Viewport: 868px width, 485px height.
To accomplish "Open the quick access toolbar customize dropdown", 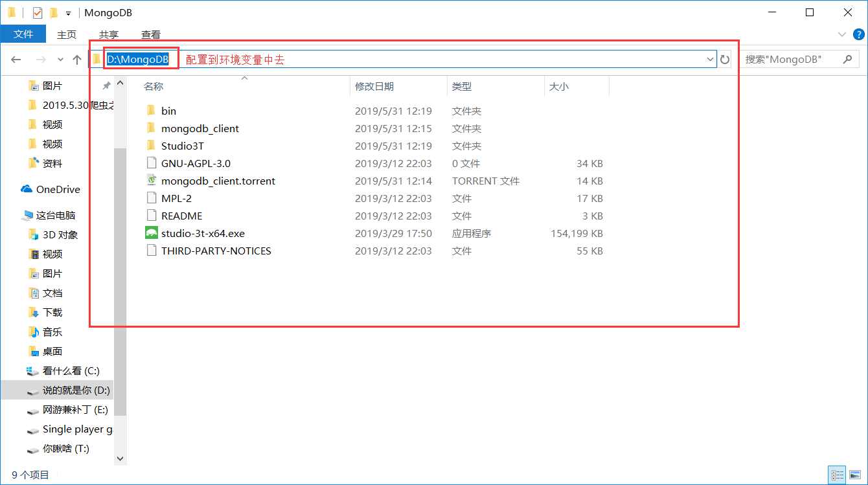I will tap(68, 13).
